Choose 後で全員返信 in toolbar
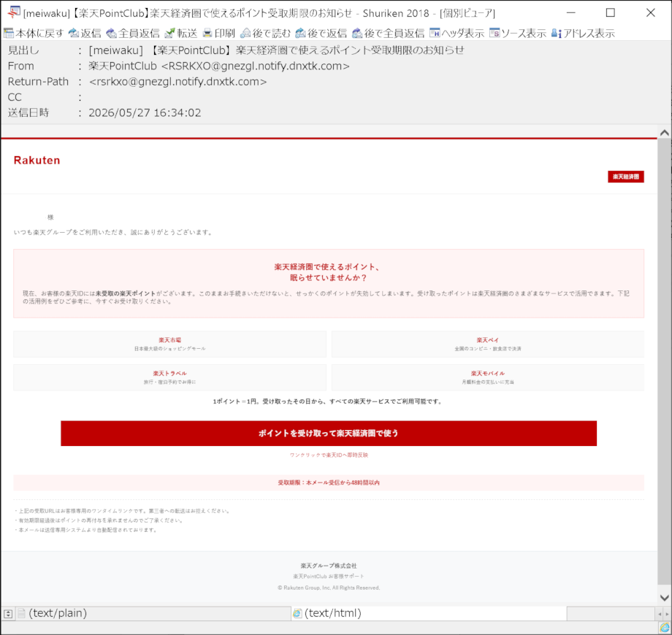This screenshot has width=672, height=635. point(388,33)
